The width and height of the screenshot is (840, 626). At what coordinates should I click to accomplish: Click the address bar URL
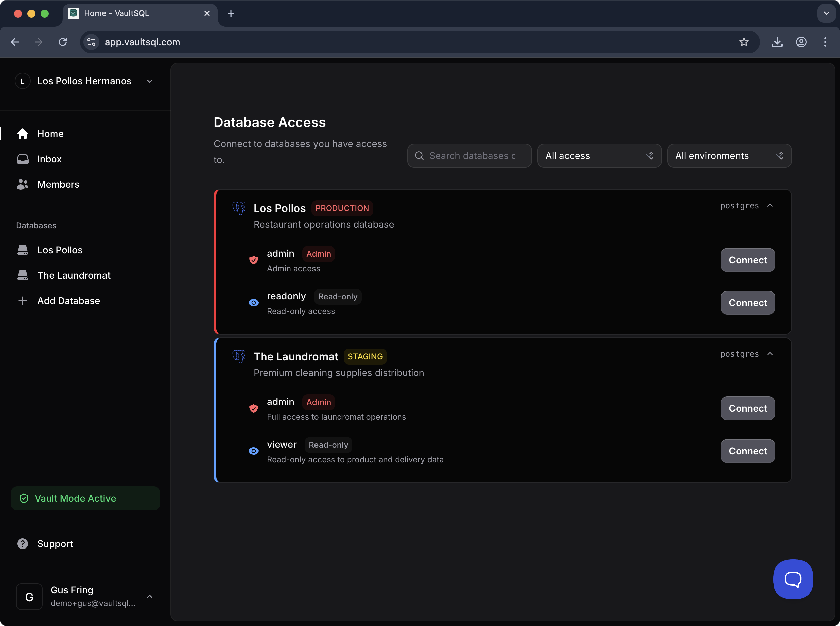coord(143,42)
